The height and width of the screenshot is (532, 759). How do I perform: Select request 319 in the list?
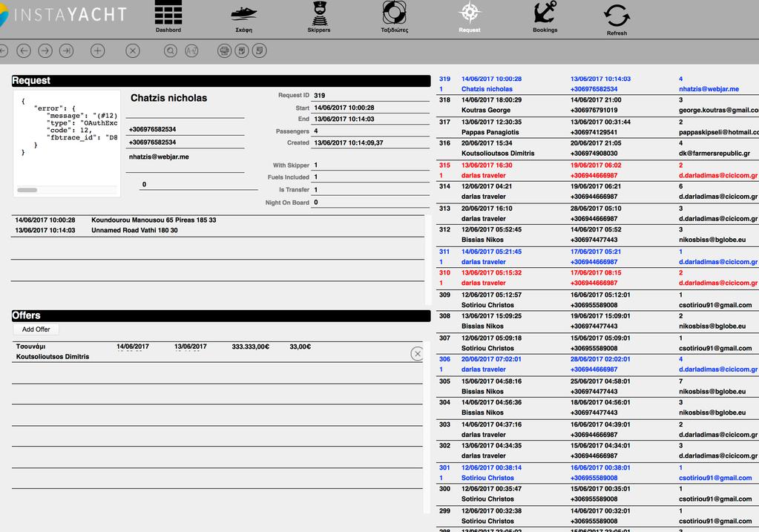(597, 84)
